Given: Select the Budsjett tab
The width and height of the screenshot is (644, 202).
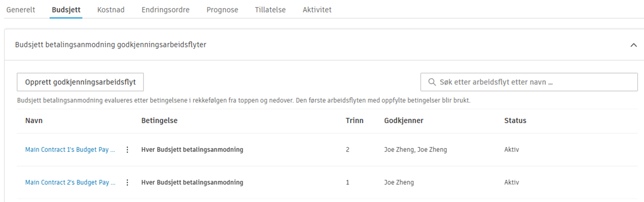Looking at the screenshot, I should click(x=66, y=10).
